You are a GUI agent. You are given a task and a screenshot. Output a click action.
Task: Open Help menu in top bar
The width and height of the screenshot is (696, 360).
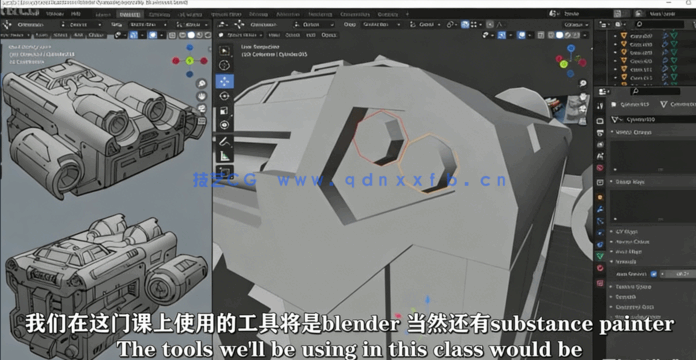pos(75,14)
